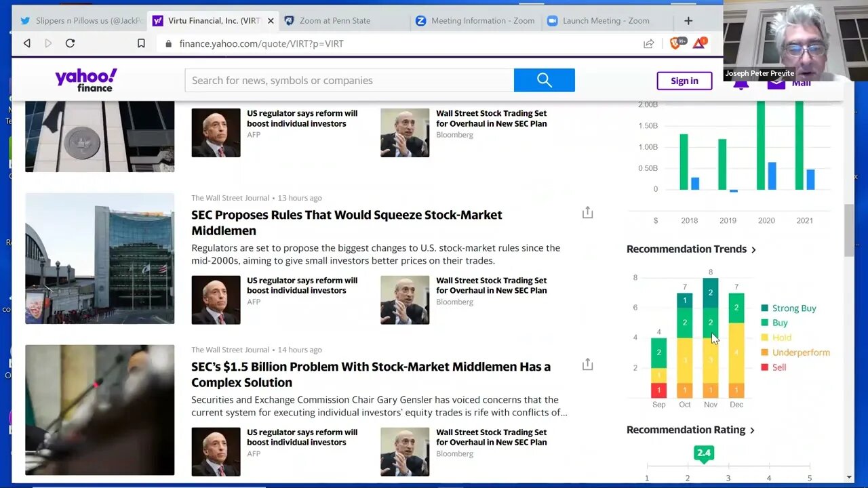868x488 pixels.
Task: Click the Buy legend entry
Action: click(x=774, y=323)
